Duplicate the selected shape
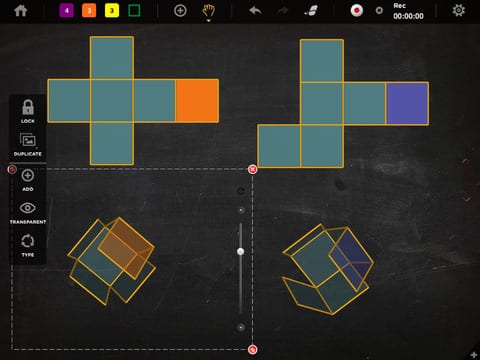Image resolution: width=480 pixels, height=360 pixels. pos(28,144)
